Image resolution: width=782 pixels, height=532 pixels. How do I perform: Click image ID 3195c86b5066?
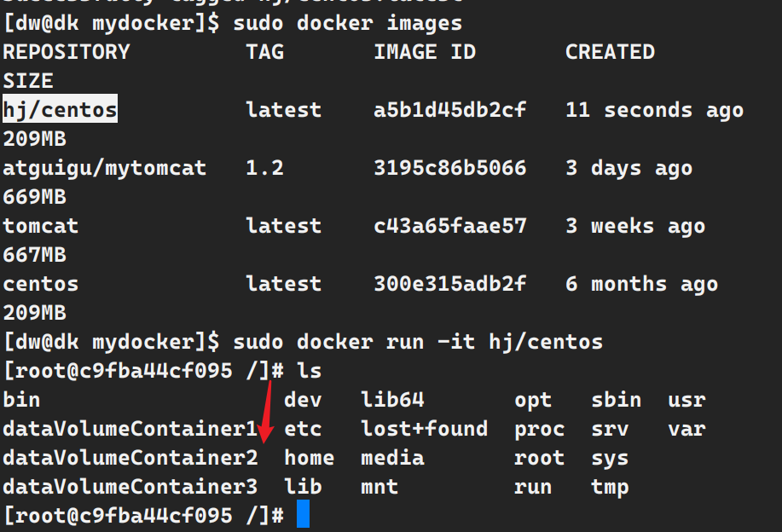click(x=449, y=168)
